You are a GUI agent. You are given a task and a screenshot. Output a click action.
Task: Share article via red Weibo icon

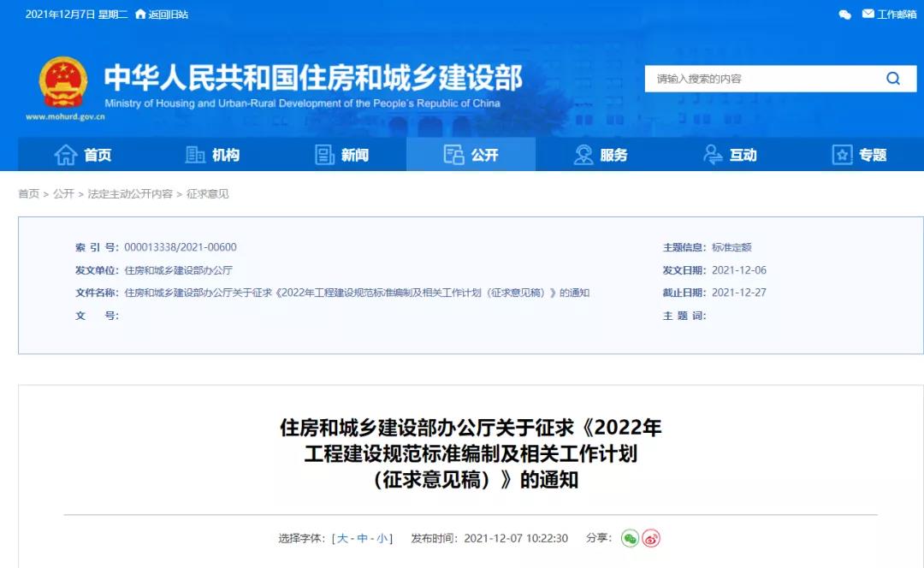coord(651,538)
